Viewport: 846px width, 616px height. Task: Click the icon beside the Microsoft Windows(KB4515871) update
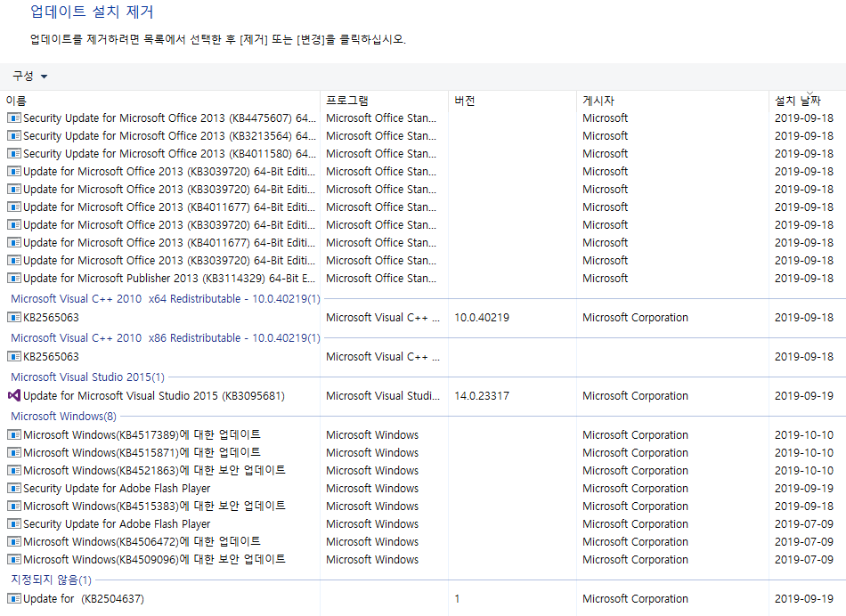[x=14, y=452]
